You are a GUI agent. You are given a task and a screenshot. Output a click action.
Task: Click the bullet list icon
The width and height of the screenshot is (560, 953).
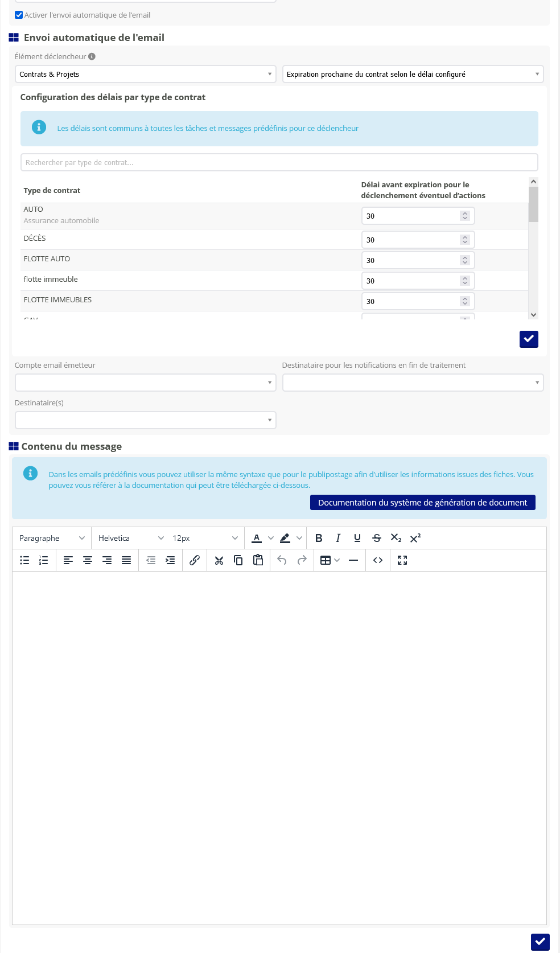(24, 560)
